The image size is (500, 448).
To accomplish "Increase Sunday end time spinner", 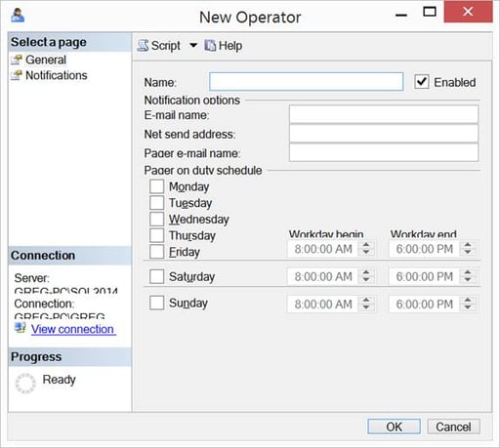I will point(468,301).
